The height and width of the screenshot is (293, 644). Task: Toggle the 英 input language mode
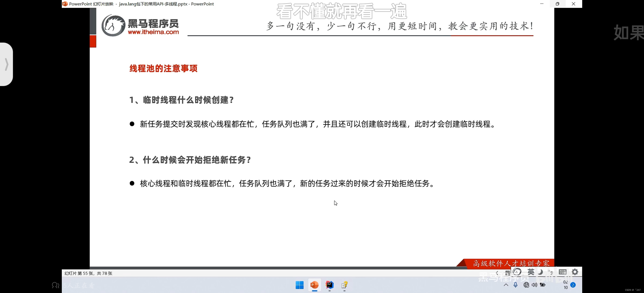click(531, 272)
